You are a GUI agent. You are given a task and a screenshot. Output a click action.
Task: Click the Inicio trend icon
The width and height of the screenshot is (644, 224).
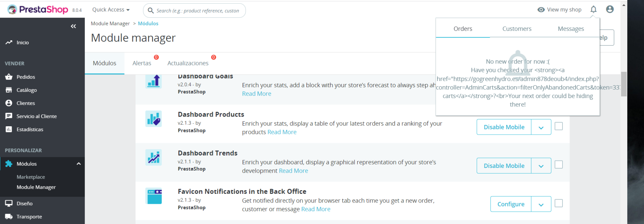pos(9,42)
